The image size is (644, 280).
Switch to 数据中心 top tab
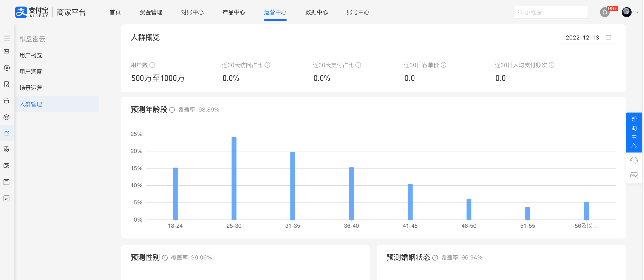(317, 12)
